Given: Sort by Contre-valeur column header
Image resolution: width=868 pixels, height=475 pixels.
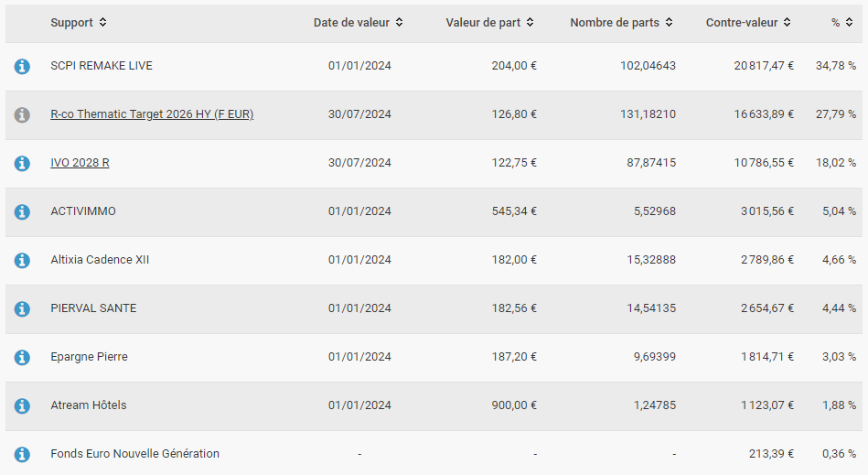Looking at the screenshot, I should coord(748,22).
